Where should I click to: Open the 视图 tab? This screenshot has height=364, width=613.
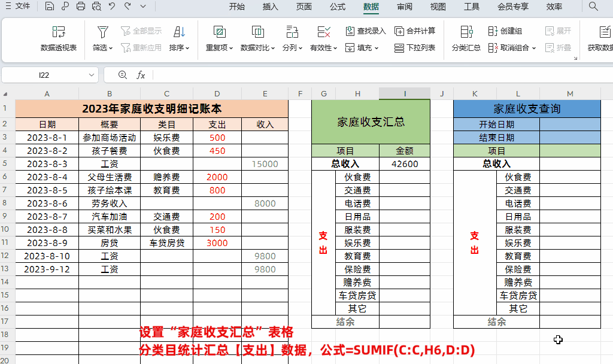click(438, 7)
